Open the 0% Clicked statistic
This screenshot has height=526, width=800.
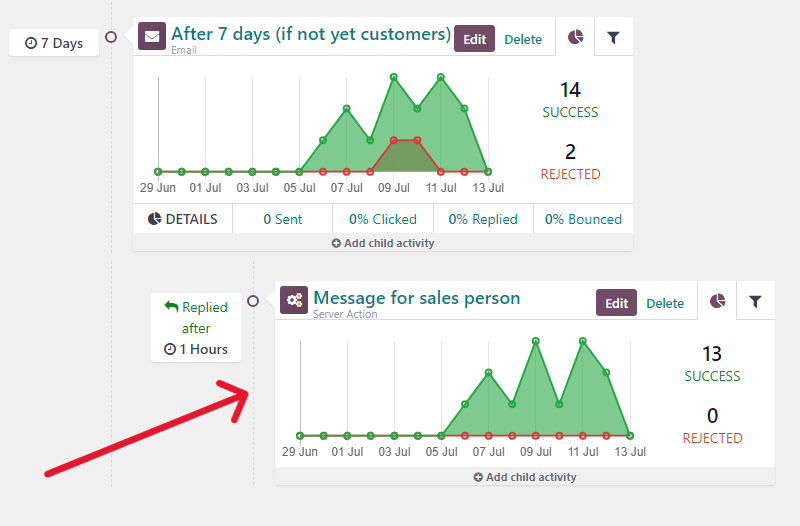click(x=383, y=219)
